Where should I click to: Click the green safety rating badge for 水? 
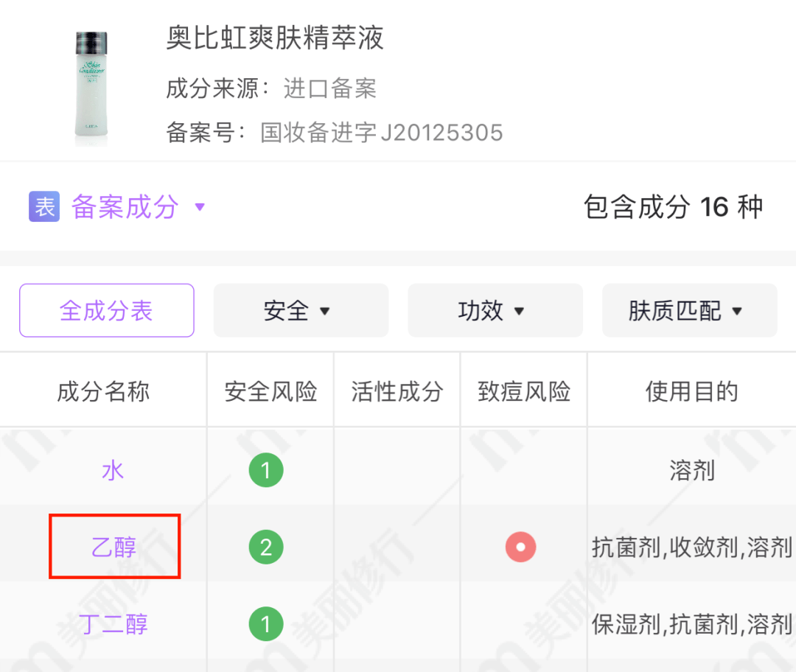(266, 469)
